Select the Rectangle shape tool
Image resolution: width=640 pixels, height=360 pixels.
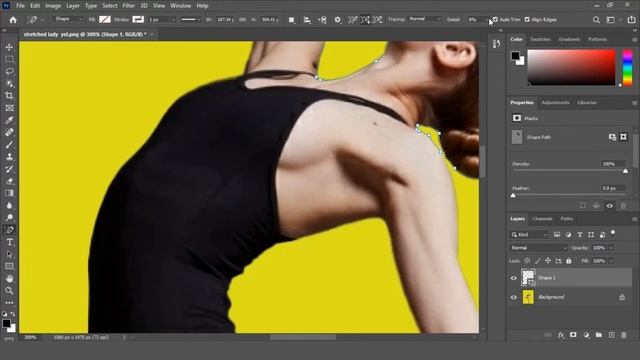click(9, 267)
